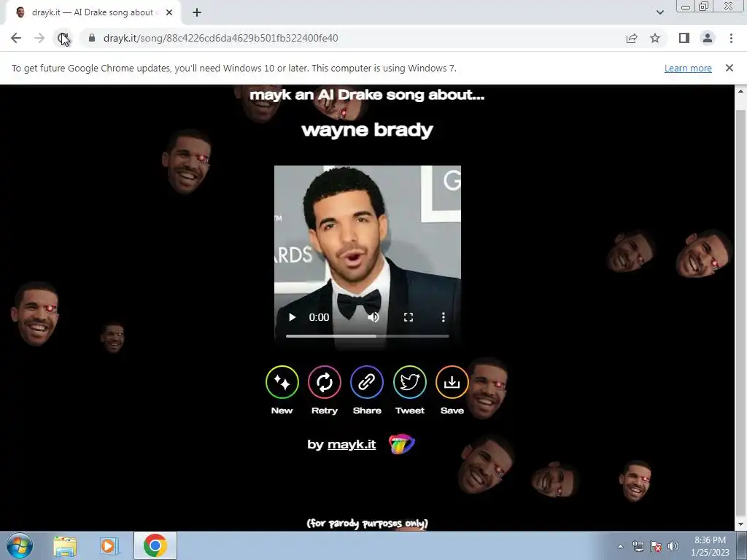Image resolution: width=747 pixels, height=560 pixels.
Task: Open the video more options menu
Action: point(443,317)
